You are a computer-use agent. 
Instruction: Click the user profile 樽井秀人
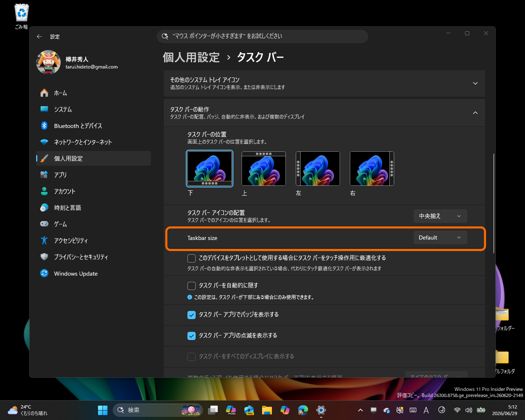(78, 63)
